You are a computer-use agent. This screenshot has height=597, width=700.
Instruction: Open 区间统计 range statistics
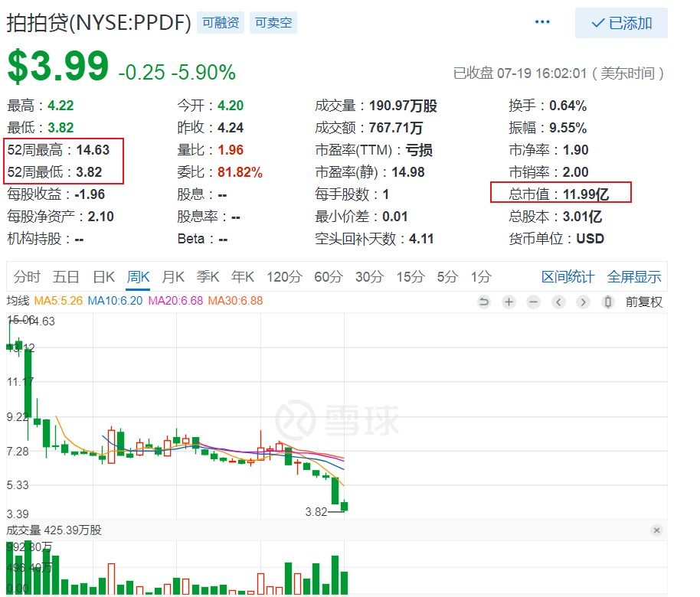(568, 277)
